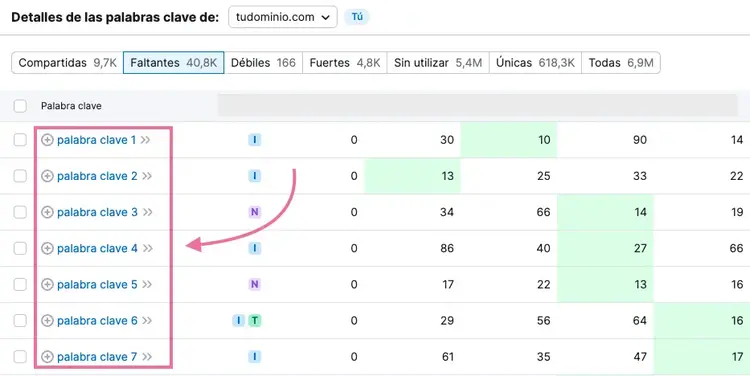Click intent badge T for palabra clave 6
Screen dimensions: 750x376
coord(254,321)
